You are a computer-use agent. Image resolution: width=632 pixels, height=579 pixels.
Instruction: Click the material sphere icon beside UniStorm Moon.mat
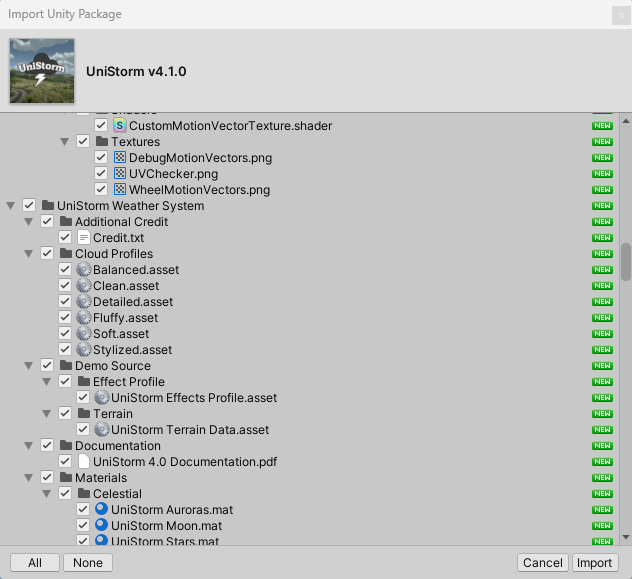(102, 525)
